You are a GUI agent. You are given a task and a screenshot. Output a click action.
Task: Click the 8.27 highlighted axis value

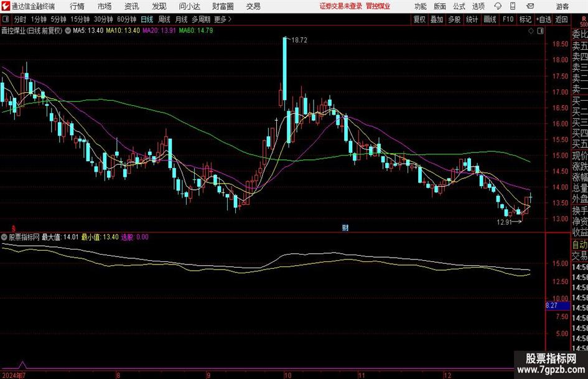click(558, 306)
